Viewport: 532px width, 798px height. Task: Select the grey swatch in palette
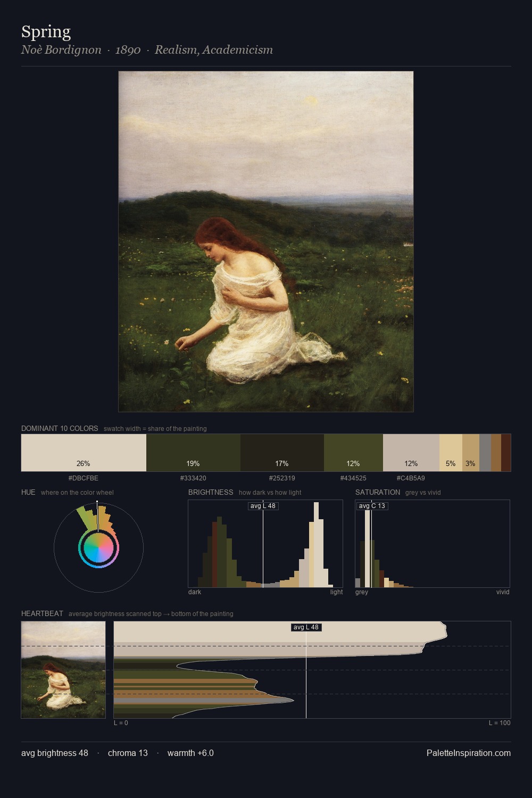point(485,453)
